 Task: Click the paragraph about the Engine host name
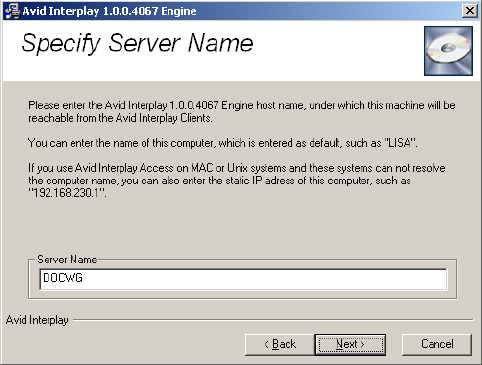click(242, 111)
